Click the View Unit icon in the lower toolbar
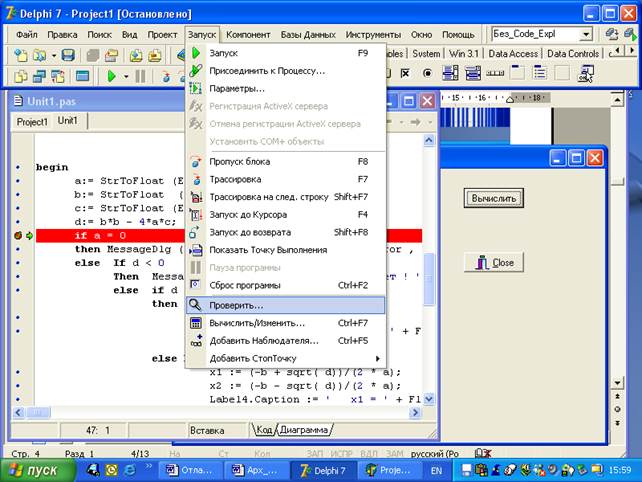The image size is (642, 482). [x=20, y=76]
